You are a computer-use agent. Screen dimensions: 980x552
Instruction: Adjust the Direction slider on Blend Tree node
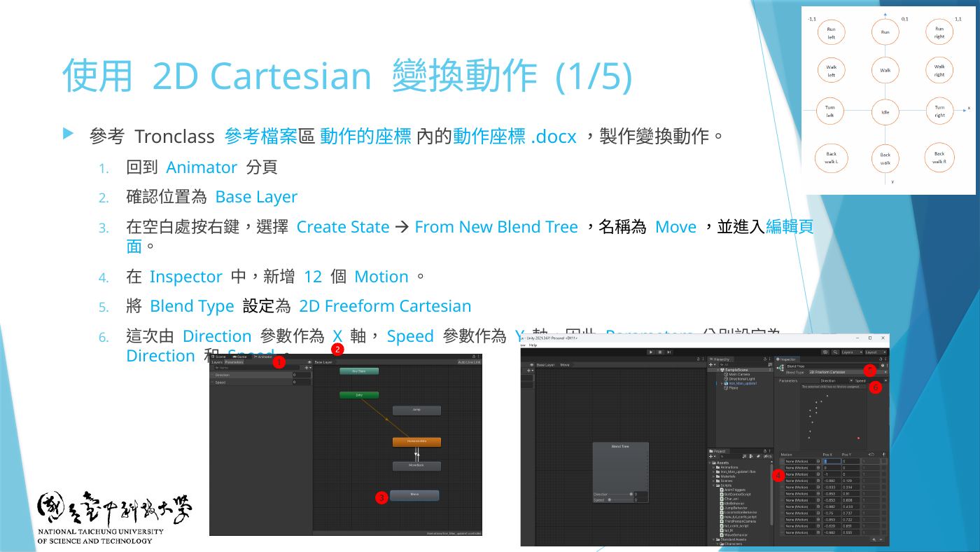click(622, 494)
